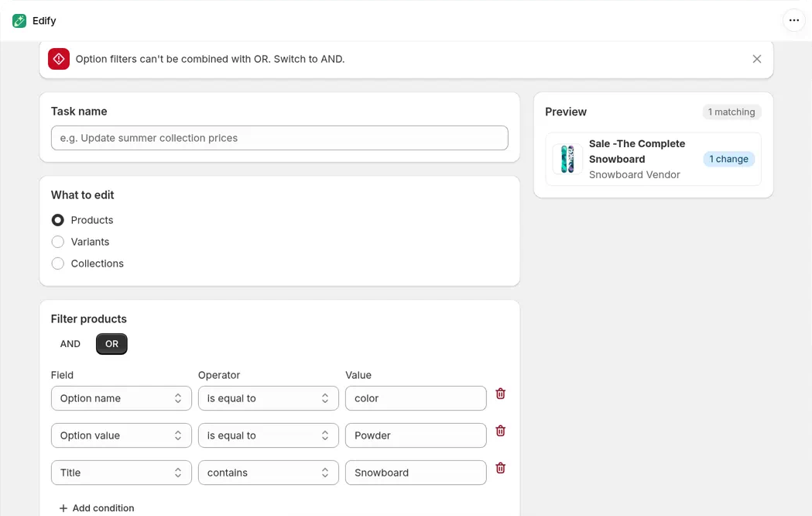Click the snowboard product thumbnail in Preview
This screenshot has height=516, width=812.
[567, 159]
